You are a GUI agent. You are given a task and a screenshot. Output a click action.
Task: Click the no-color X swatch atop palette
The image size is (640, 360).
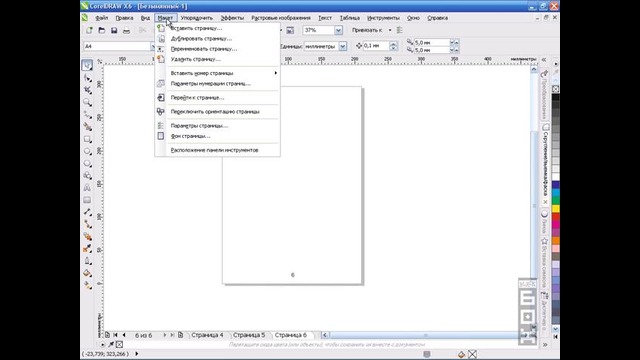tap(556, 89)
